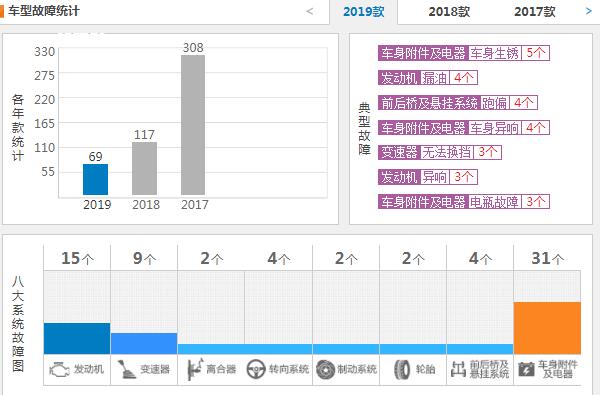The image size is (600, 395).
Task: Click the 2018 axis label
Action: [146, 205]
